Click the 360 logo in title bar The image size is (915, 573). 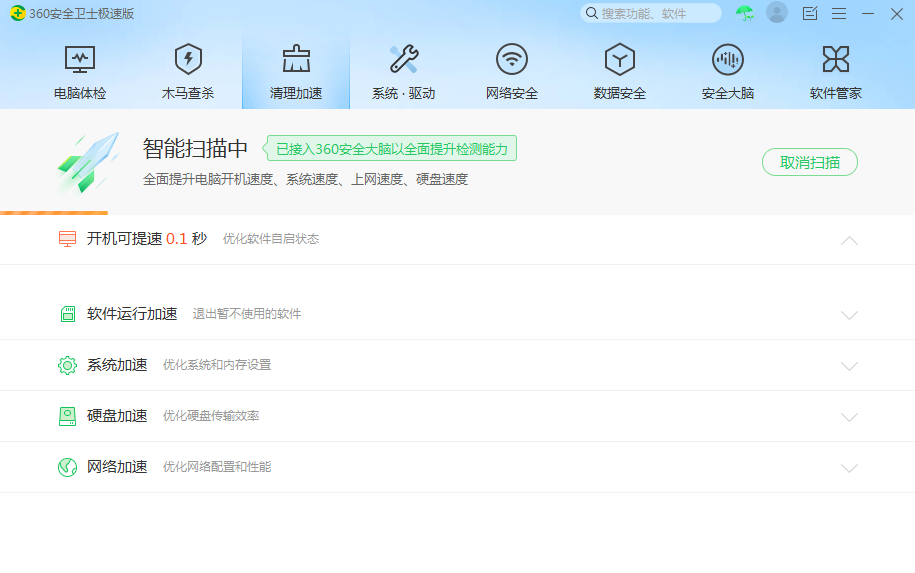[18, 13]
